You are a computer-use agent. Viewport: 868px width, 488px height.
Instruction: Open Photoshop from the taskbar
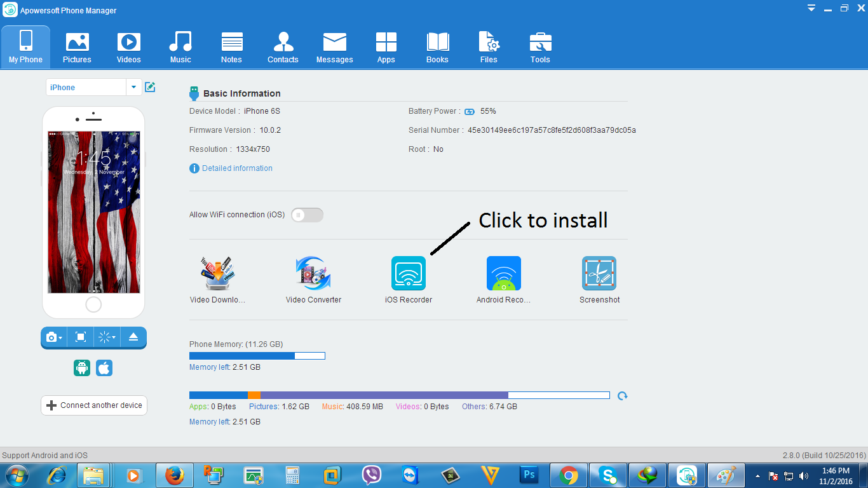[529, 475]
